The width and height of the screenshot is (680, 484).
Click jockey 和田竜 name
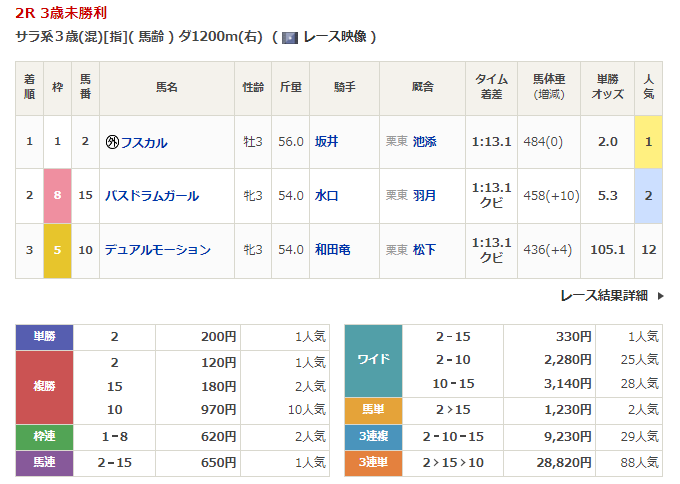(332, 250)
